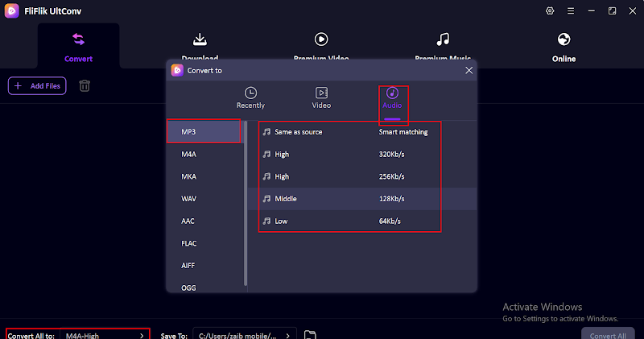Click the output folder icon

(310, 334)
